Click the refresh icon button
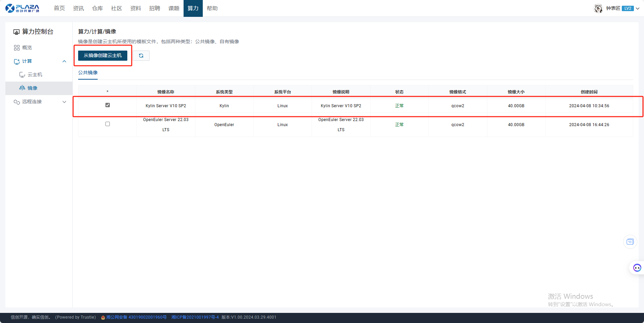Screen dimensions: 644x323 click(x=141, y=56)
